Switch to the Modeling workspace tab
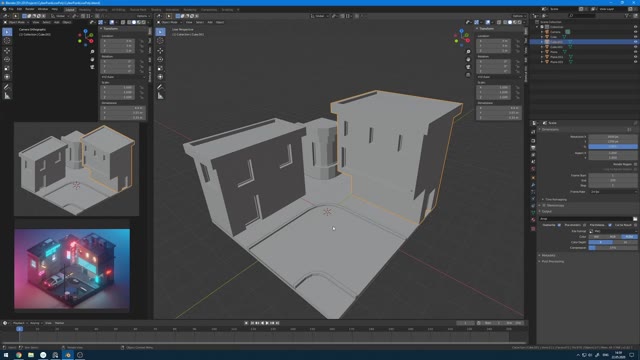The height and width of the screenshot is (360, 640). (85, 9)
